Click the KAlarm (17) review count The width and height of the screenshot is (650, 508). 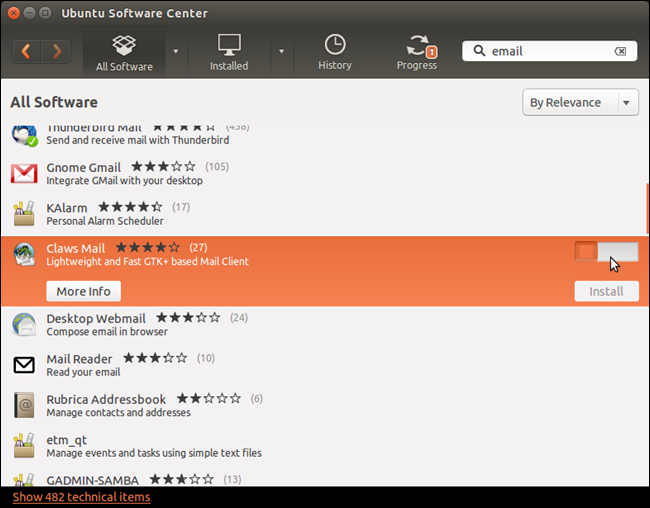[181, 207]
